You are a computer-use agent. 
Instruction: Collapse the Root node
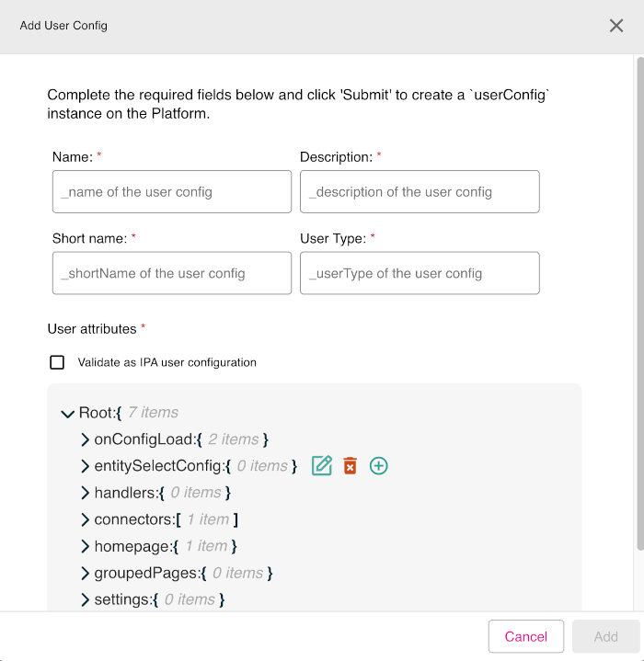(x=67, y=414)
